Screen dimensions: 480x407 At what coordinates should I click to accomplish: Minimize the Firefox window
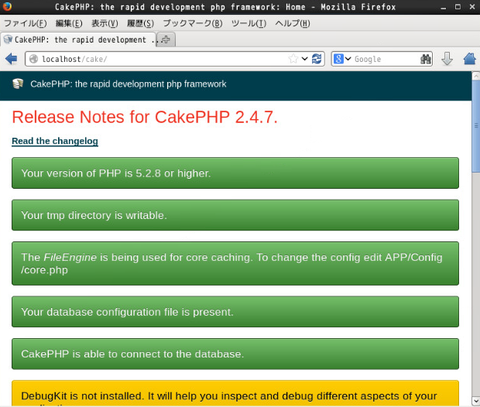coord(443,7)
